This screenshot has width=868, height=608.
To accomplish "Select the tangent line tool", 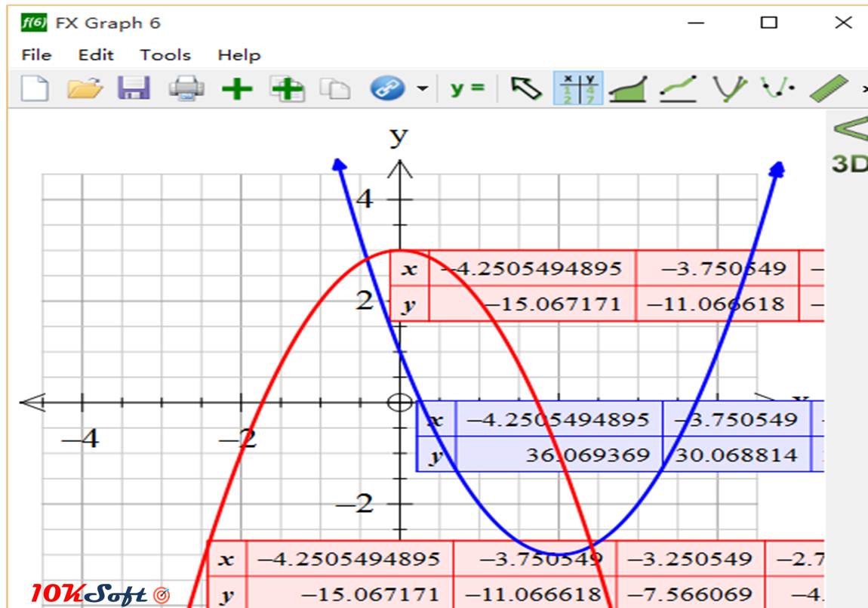I will pyautogui.click(x=678, y=88).
